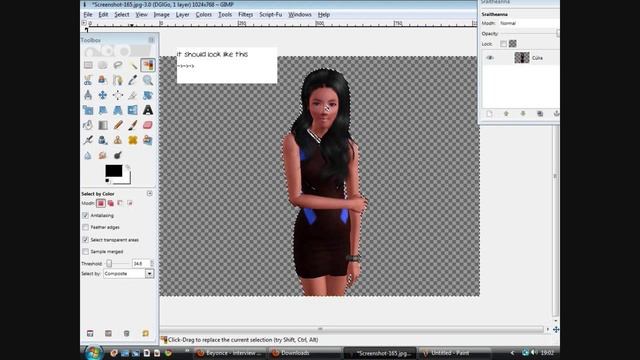Choose Replace current selection mode
The image size is (640, 360).
(x=101, y=203)
